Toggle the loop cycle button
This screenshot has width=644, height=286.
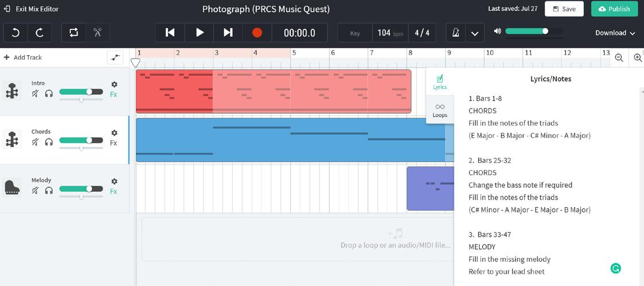(73, 33)
